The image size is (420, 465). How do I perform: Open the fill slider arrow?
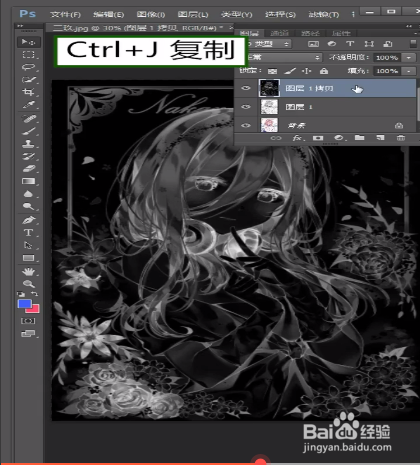point(409,71)
